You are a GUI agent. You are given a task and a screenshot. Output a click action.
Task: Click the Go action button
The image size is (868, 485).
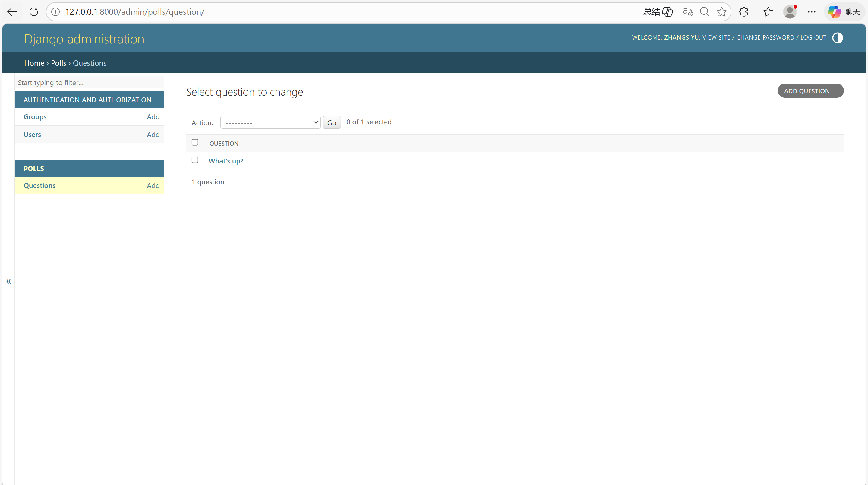(331, 123)
